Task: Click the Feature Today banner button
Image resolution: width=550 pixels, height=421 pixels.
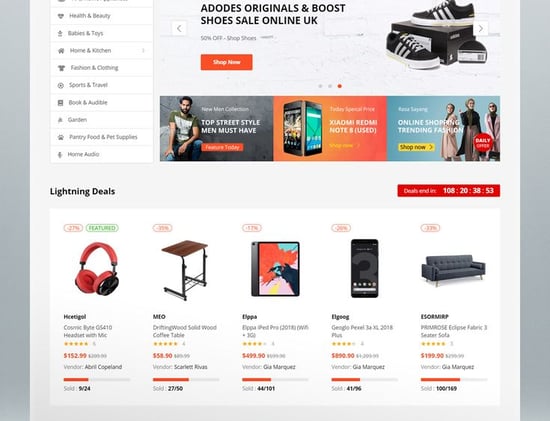Action: click(x=222, y=147)
